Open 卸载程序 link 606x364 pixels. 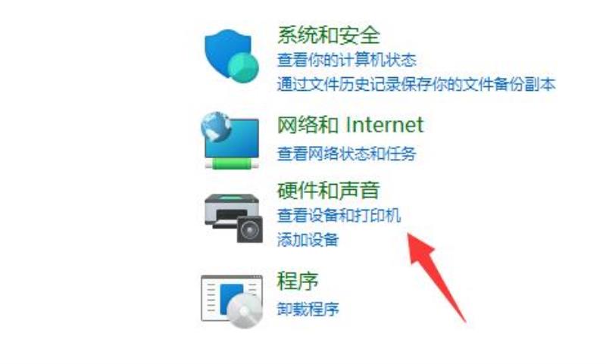click(x=308, y=309)
